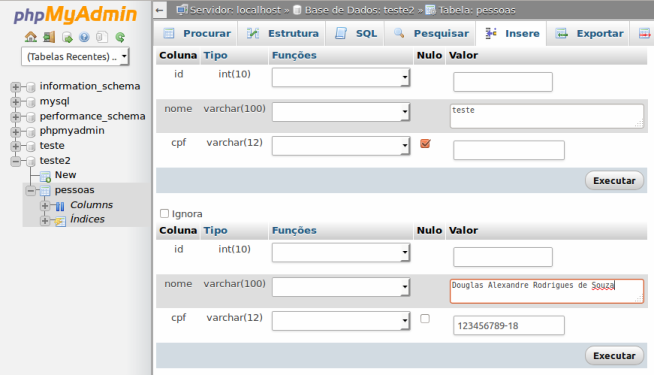Click the Tipo column header link in first form
This screenshot has height=375, width=654.
pyautogui.click(x=215, y=55)
